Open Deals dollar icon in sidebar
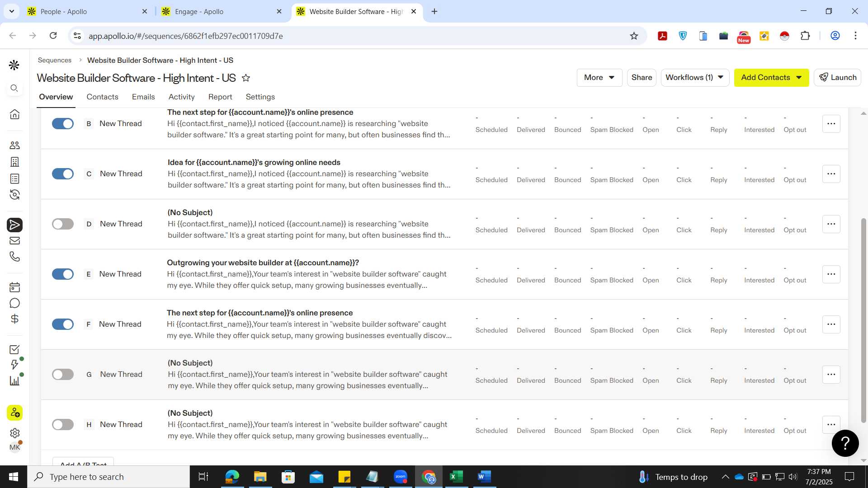The image size is (868, 488). click(14, 319)
